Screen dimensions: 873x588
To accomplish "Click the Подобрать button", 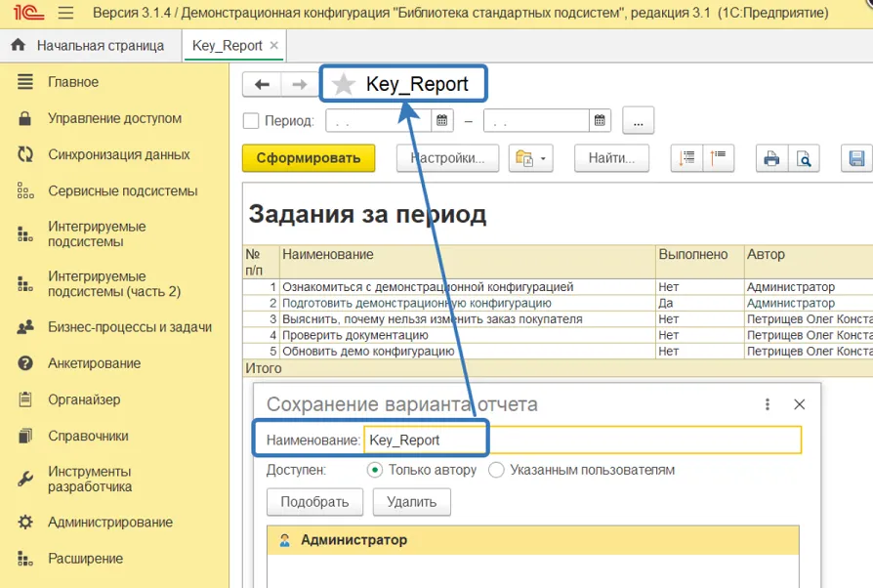I will (x=314, y=502).
